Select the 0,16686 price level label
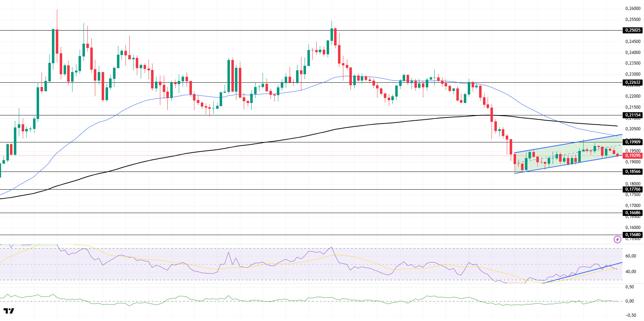Screen dimensions: 644x321 (x=633, y=213)
